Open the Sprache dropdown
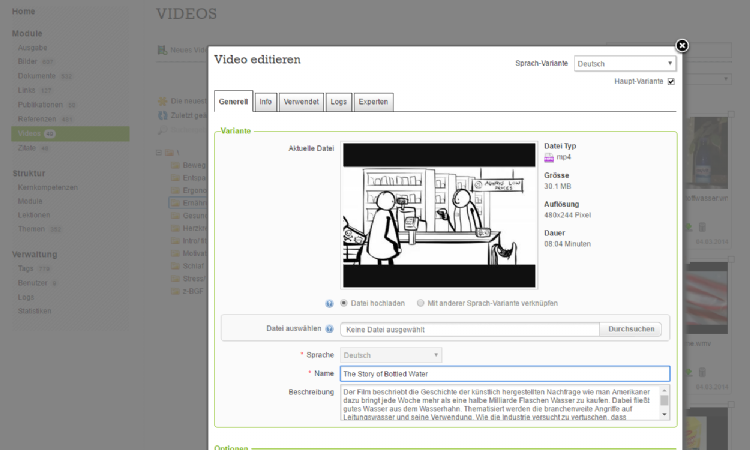 pos(391,355)
